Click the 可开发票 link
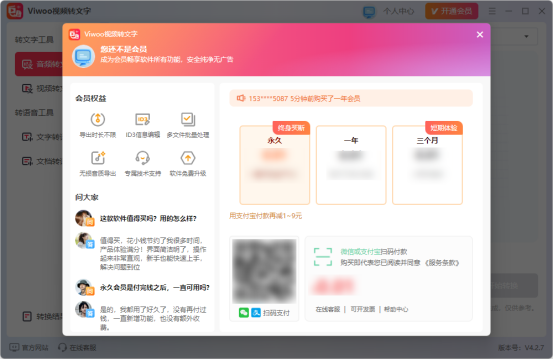553x360 pixels. (363, 310)
